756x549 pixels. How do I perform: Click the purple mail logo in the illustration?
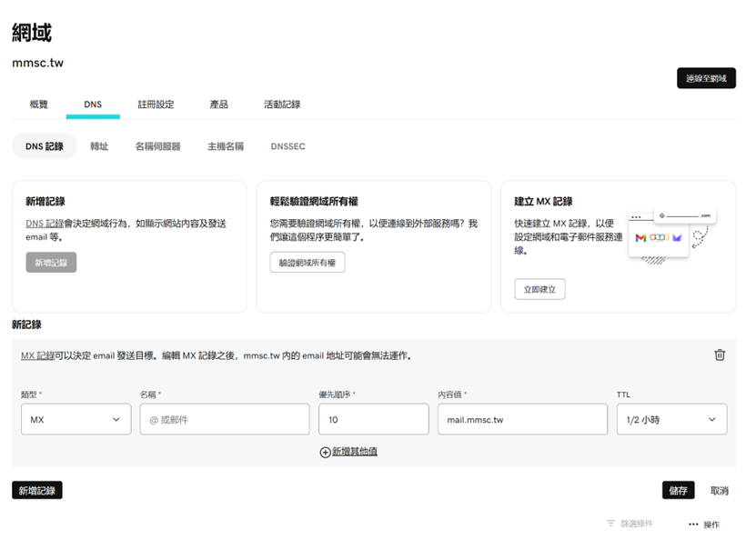click(x=677, y=237)
